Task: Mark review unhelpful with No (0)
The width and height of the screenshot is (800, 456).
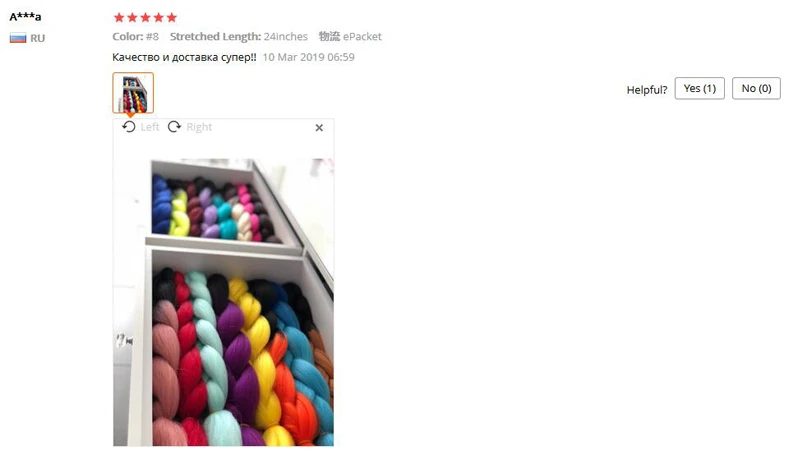Action: pyautogui.click(x=756, y=88)
